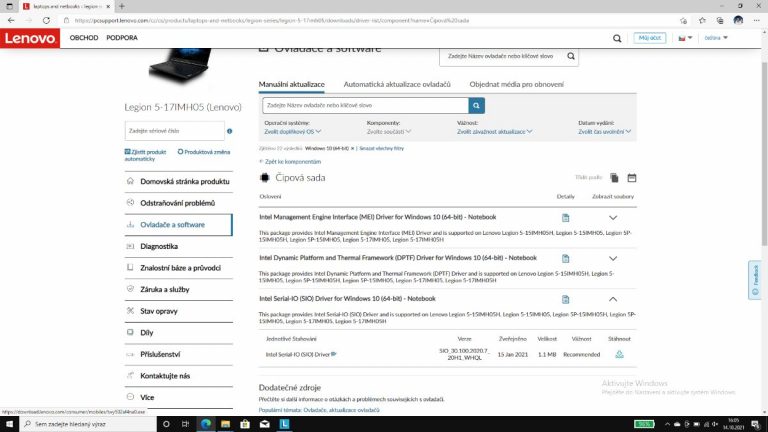Click the Můj účet button
The width and height of the screenshot is (768, 432).
(649, 38)
